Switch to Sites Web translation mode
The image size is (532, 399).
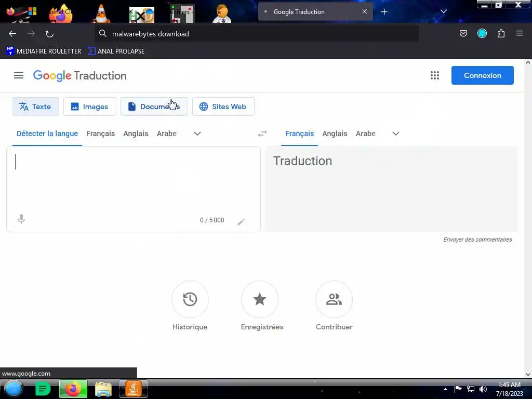tap(223, 107)
